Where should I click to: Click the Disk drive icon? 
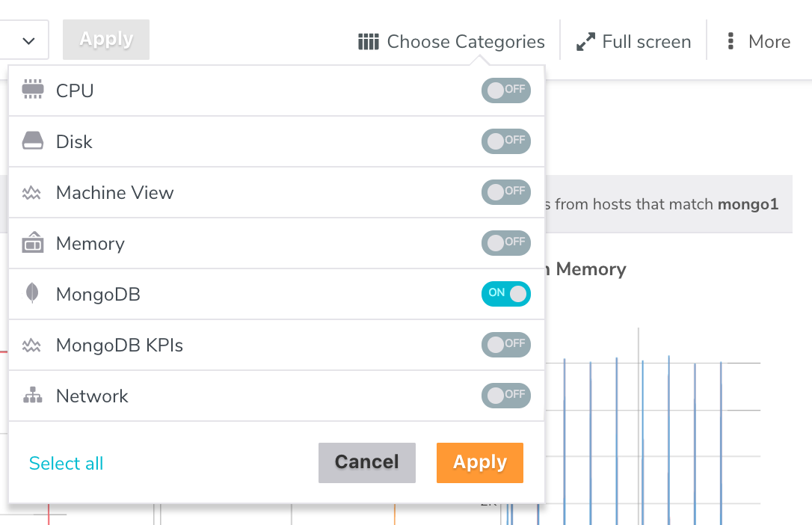(x=33, y=141)
